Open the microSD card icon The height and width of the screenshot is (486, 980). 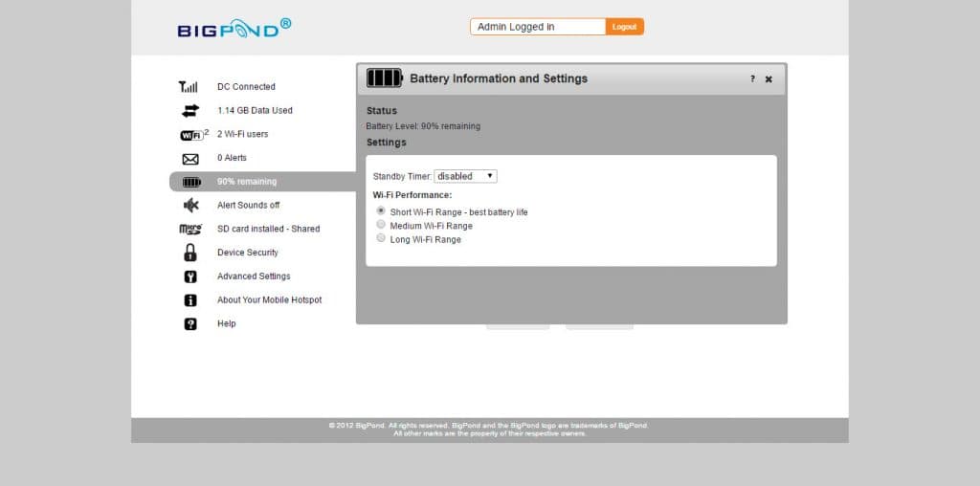190,229
